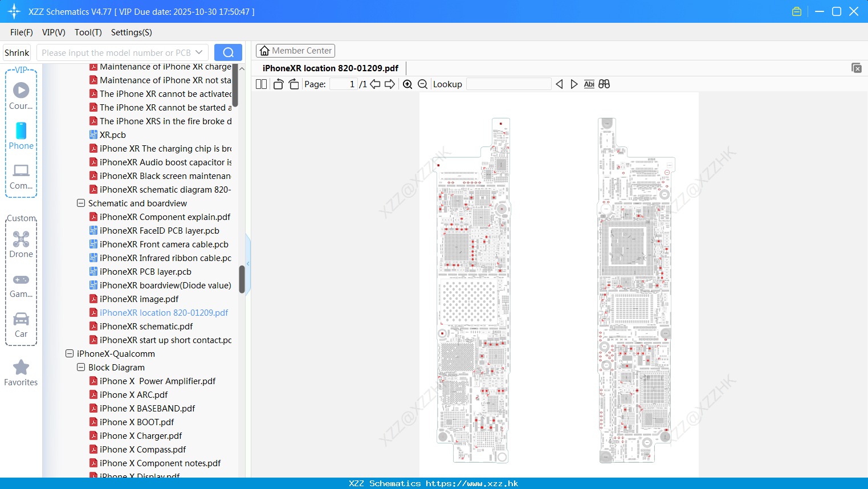
Task: Click the binoculars search icon
Action: [604, 84]
